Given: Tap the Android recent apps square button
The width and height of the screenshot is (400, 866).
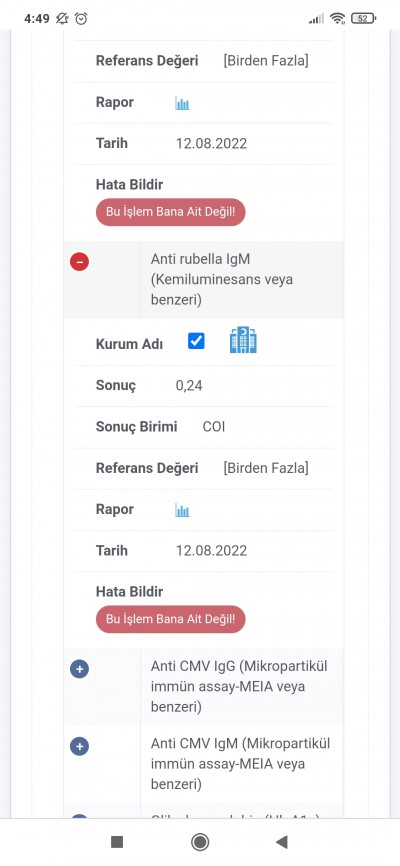Looking at the screenshot, I should tap(117, 842).
